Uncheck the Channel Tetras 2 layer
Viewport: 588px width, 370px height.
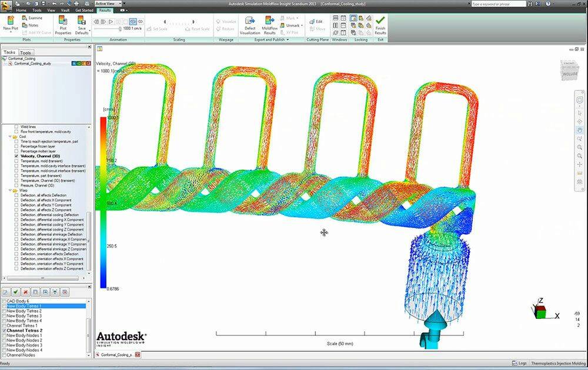(4, 331)
